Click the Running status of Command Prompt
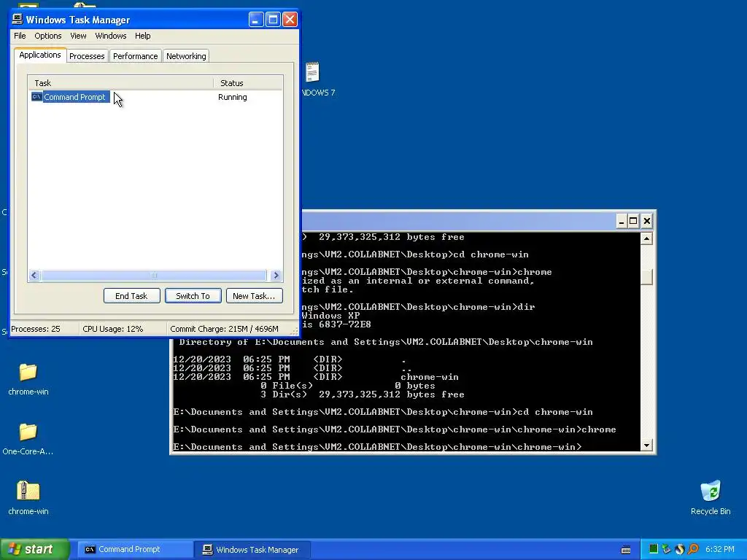This screenshot has height=560, width=747. [x=233, y=97]
